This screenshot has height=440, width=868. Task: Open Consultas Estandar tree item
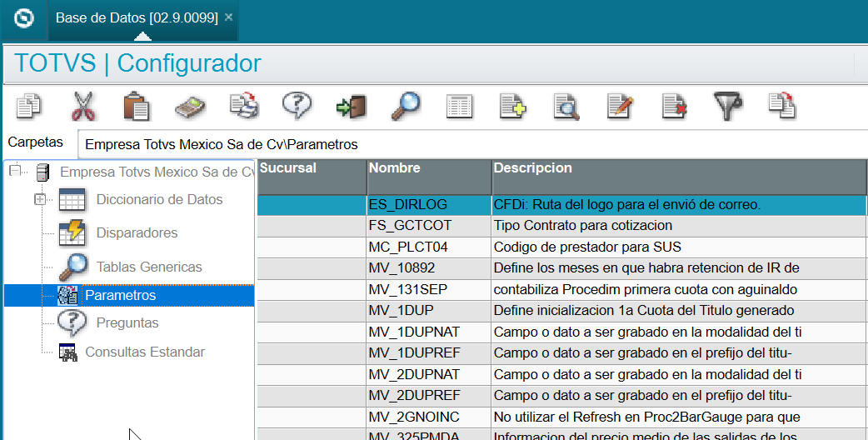coord(145,352)
